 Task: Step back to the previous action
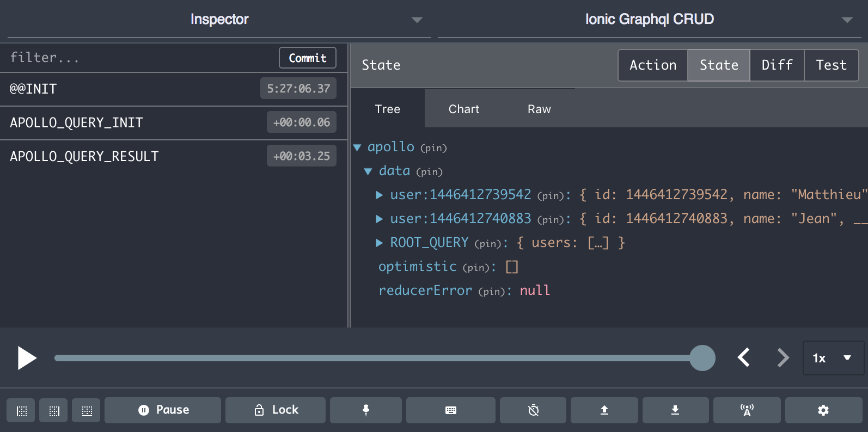(x=744, y=357)
